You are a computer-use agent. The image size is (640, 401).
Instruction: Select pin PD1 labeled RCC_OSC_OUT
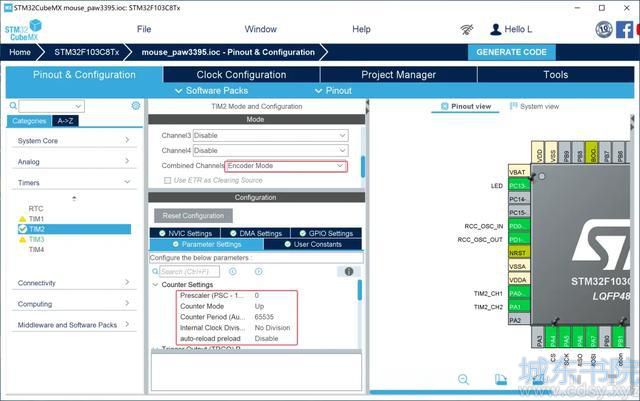tap(519, 239)
